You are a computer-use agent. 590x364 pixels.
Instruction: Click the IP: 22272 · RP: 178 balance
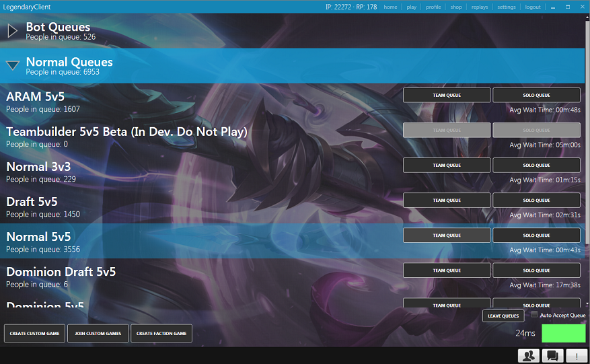[x=351, y=7]
